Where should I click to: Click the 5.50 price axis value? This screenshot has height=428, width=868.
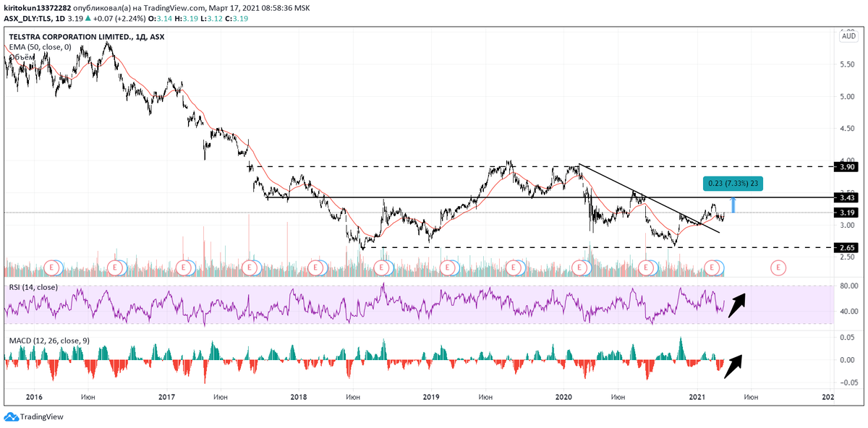(x=849, y=64)
